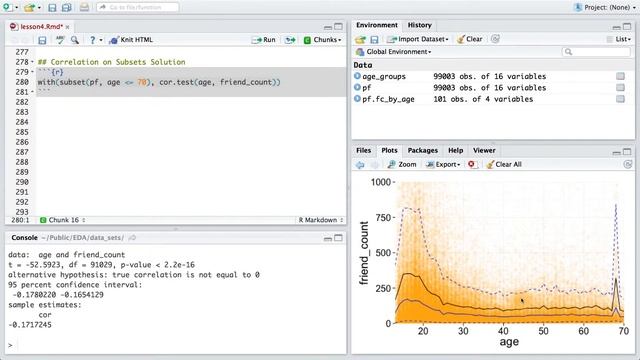Zoom the plot in a new window
Screen dimensions: 640x360
[402, 164]
